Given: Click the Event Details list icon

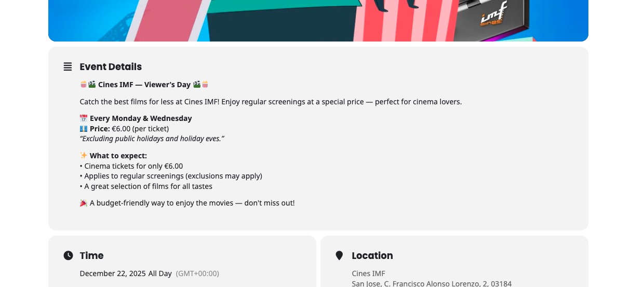Looking at the screenshot, I should click(x=68, y=66).
